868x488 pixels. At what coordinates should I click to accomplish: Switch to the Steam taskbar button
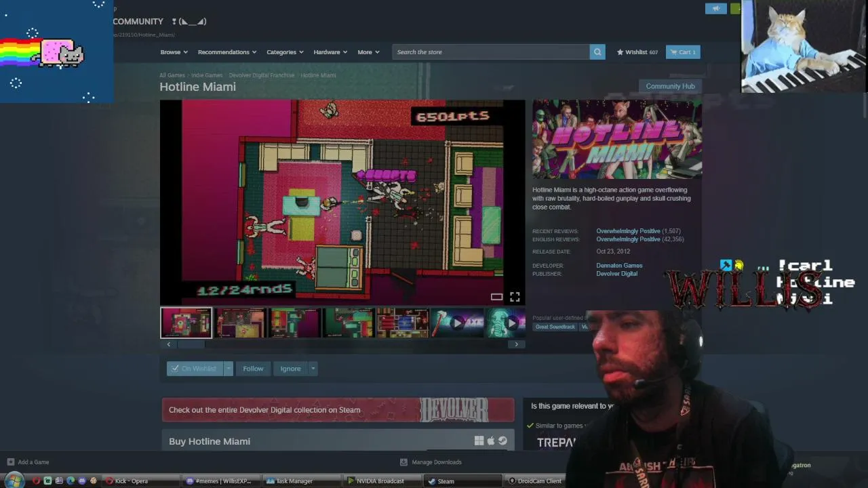[x=463, y=481]
